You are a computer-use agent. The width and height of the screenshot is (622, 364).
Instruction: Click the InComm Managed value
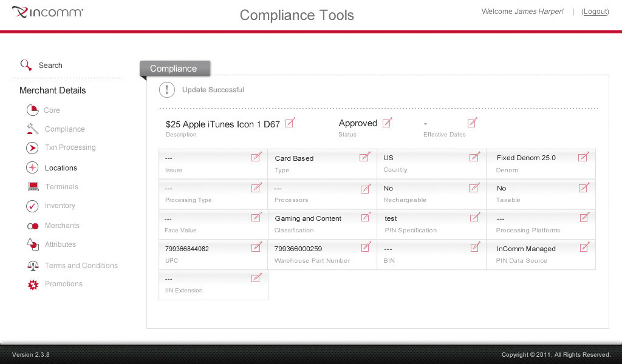point(526,249)
